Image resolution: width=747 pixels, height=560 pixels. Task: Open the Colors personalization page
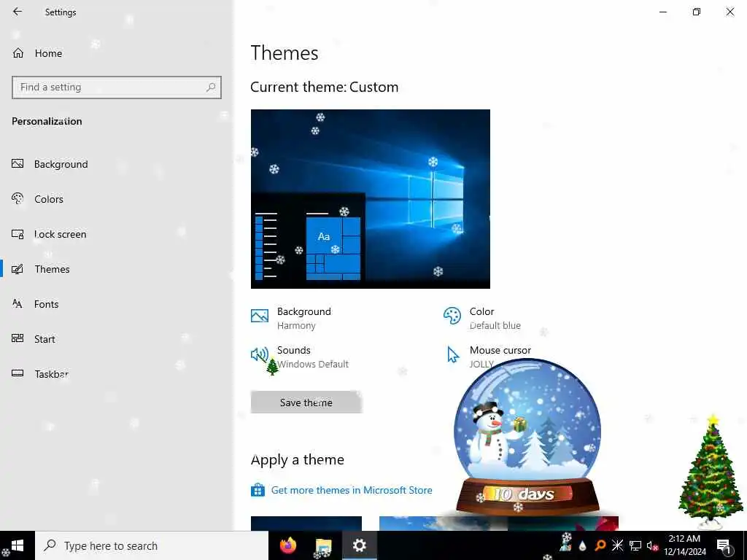point(117,199)
